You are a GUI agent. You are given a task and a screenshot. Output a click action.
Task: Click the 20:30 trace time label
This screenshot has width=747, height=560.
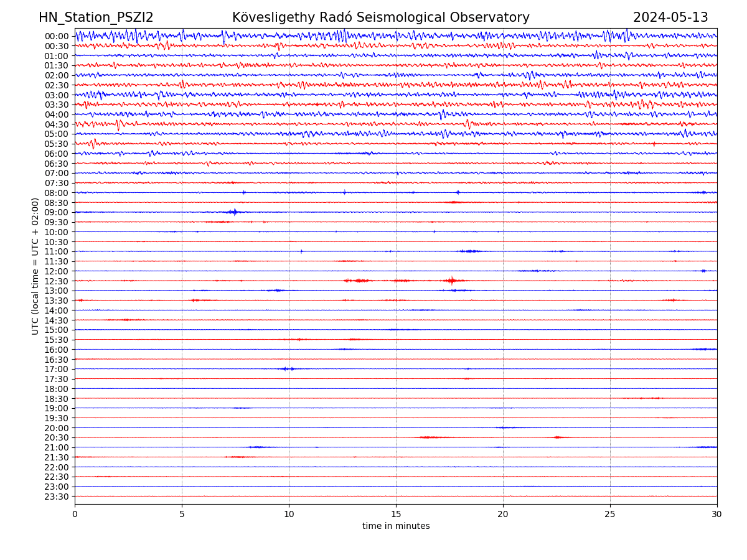[x=57, y=437]
